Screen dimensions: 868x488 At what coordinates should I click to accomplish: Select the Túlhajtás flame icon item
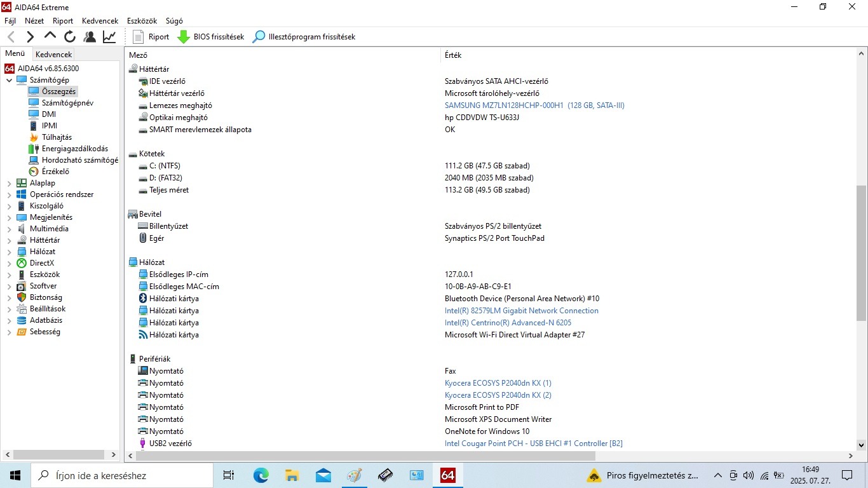[34, 137]
